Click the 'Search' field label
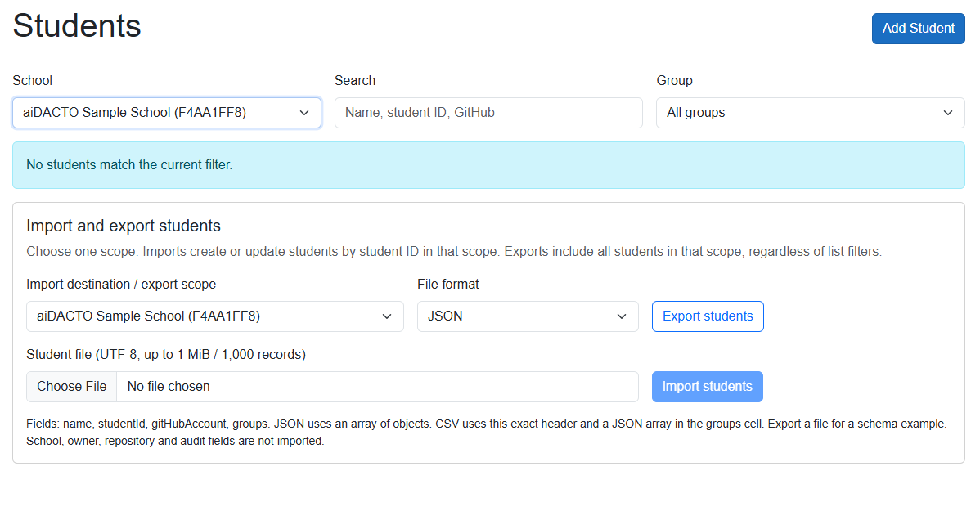980x520 pixels. point(354,81)
